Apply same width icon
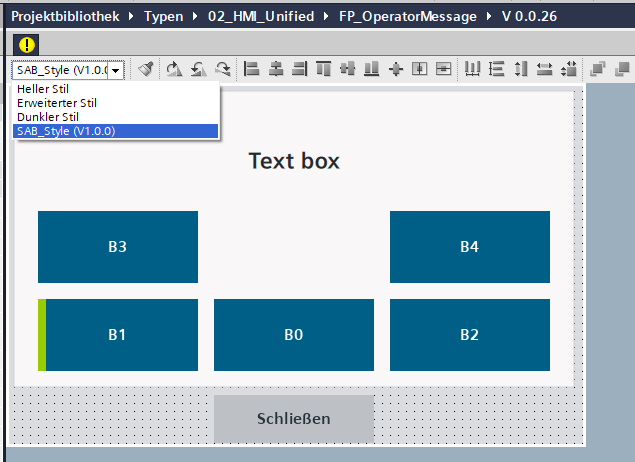The height and width of the screenshot is (462, 635). click(x=544, y=69)
